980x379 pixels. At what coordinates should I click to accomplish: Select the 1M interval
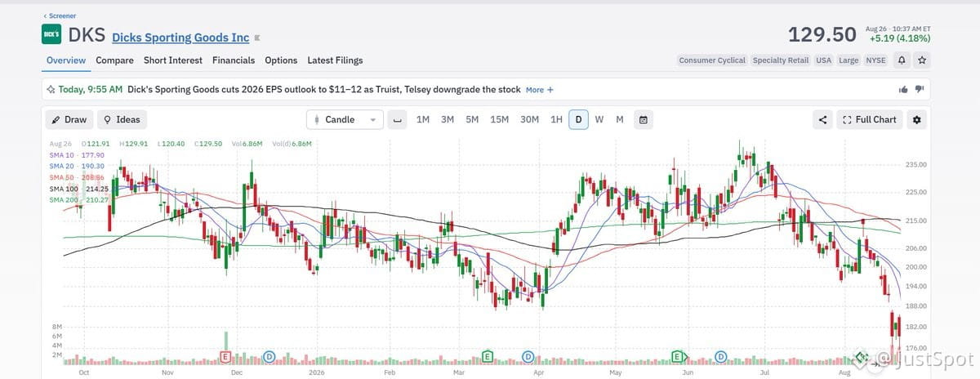423,119
